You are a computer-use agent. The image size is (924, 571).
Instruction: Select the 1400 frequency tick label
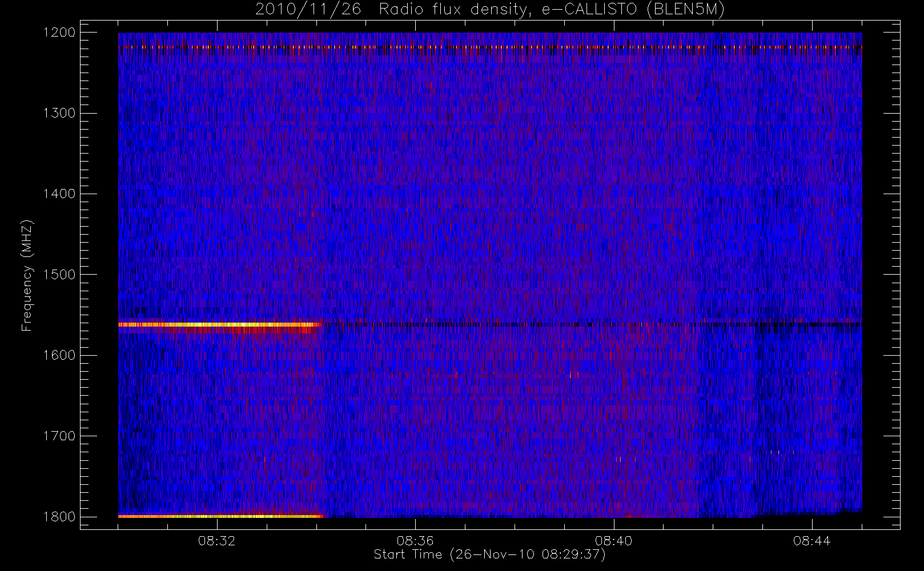59,194
